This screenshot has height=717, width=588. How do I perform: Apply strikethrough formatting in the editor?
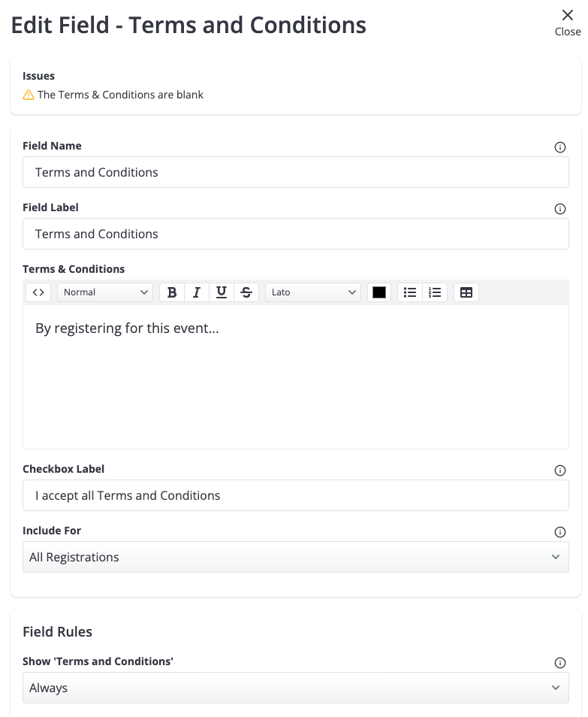(246, 292)
